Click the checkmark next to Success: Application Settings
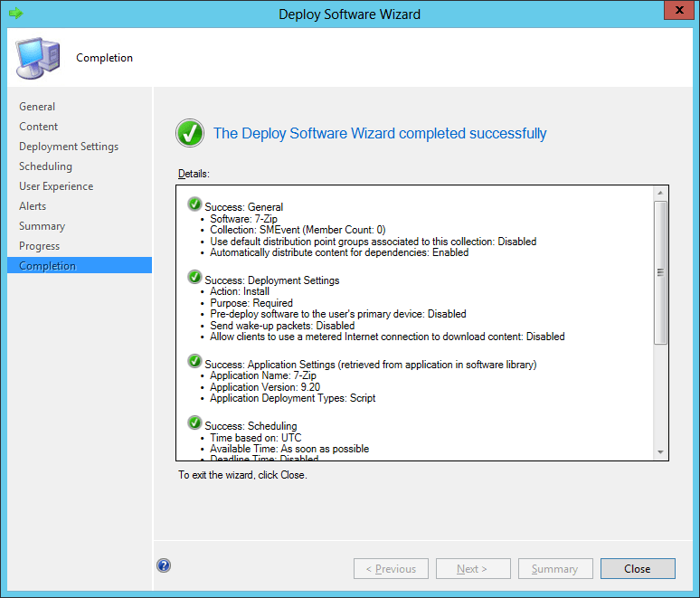 (x=194, y=362)
